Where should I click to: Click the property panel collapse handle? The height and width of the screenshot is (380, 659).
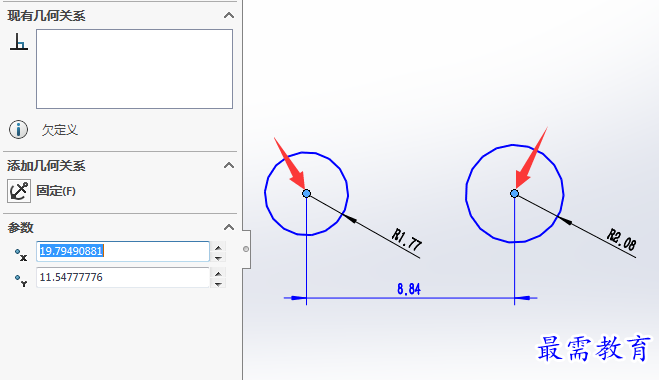246,249
